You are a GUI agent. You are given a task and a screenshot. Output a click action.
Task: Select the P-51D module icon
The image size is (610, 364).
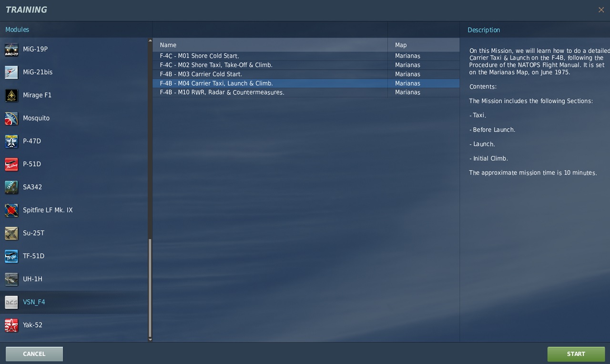click(11, 164)
